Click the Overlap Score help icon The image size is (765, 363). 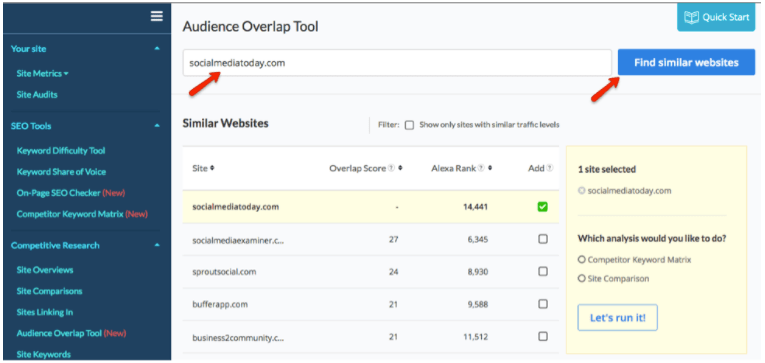pyautogui.click(x=391, y=168)
